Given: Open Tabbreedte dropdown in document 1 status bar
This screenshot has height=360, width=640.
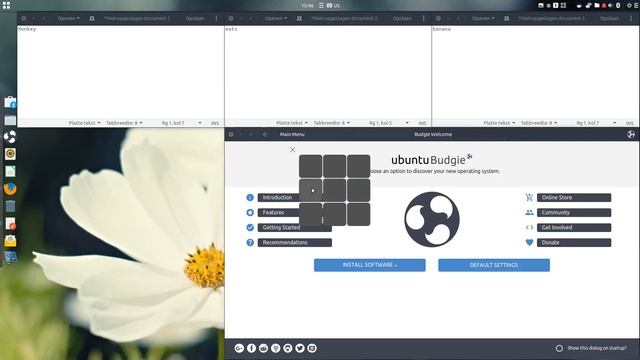Looking at the screenshot, I should coord(124,123).
